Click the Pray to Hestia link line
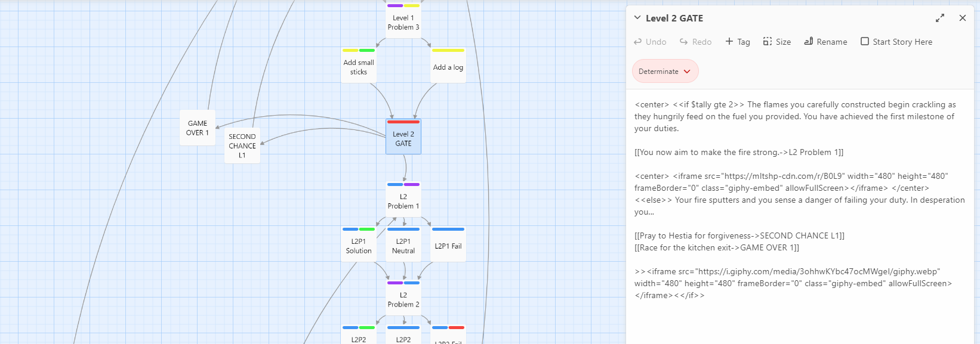The image size is (980, 344). 739,235
